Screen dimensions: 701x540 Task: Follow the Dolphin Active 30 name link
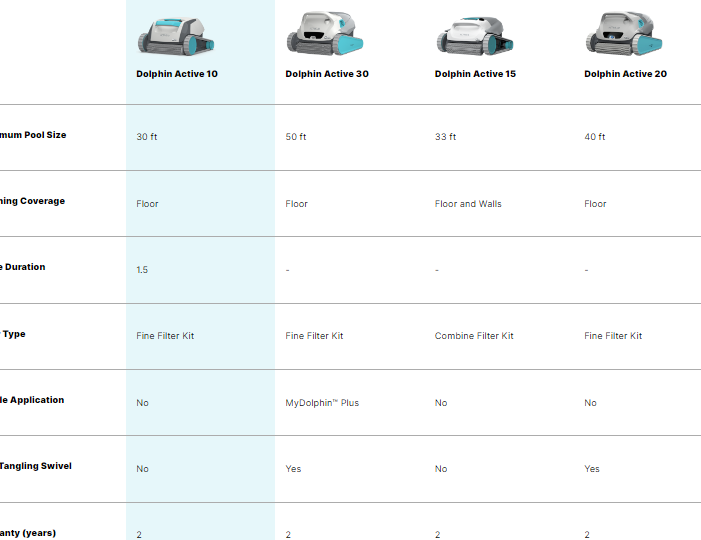point(326,74)
